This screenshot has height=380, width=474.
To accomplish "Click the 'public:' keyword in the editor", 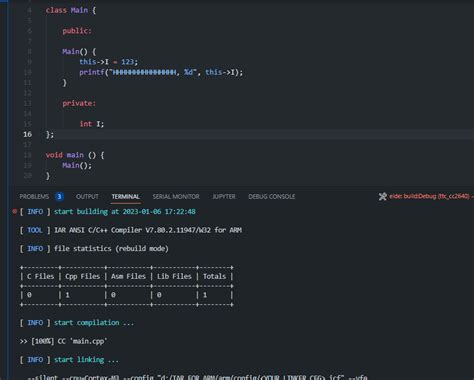I will point(77,31).
